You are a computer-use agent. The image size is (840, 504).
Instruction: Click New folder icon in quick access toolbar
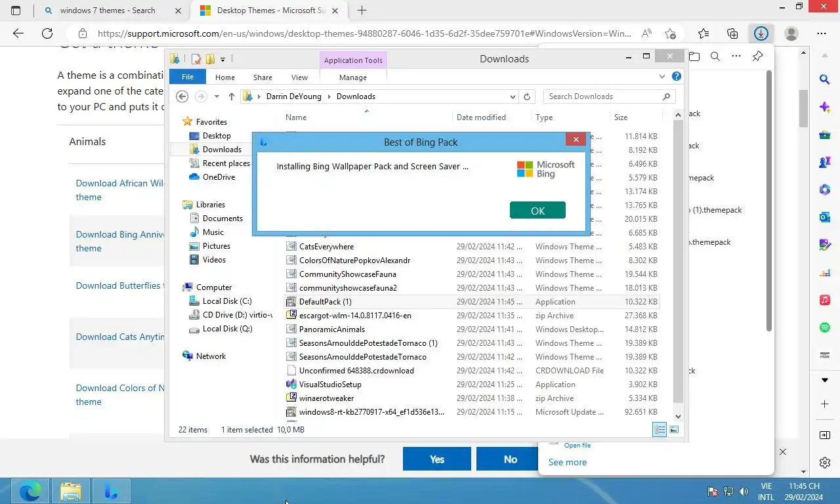(x=210, y=59)
